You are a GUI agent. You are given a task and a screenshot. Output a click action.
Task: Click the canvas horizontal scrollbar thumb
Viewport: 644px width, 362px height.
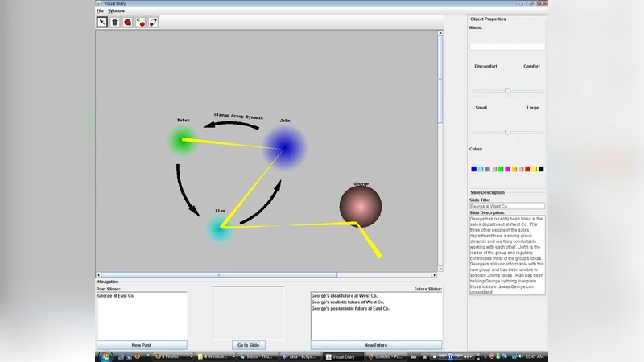(x=219, y=275)
